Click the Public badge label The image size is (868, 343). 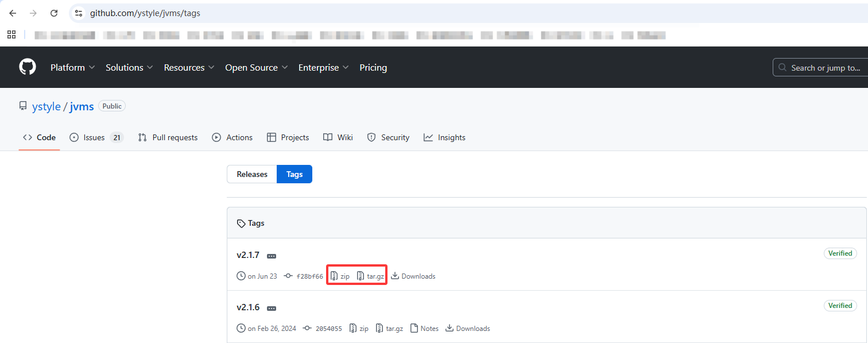pyautogui.click(x=112, y=106)
